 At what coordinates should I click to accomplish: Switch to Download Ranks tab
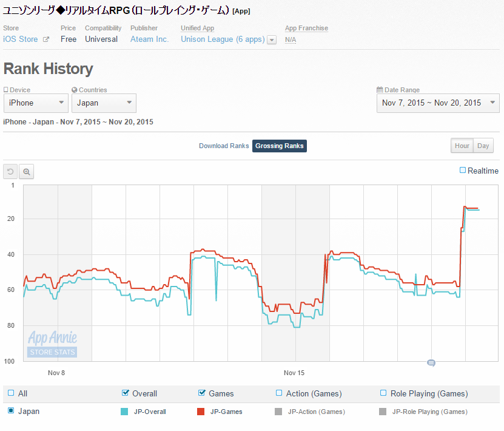point(224,146)
